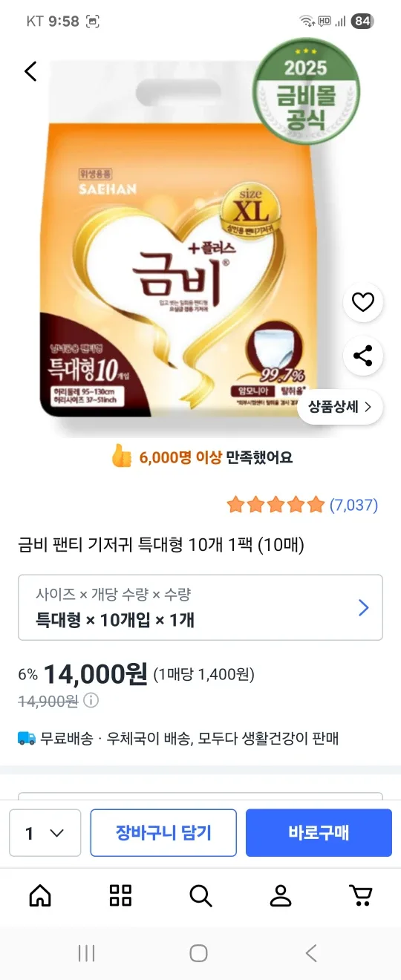Open the home tab icon
The height and width of the screenshot is (980, 401).
pyautogui.click(x=40, y=895)
